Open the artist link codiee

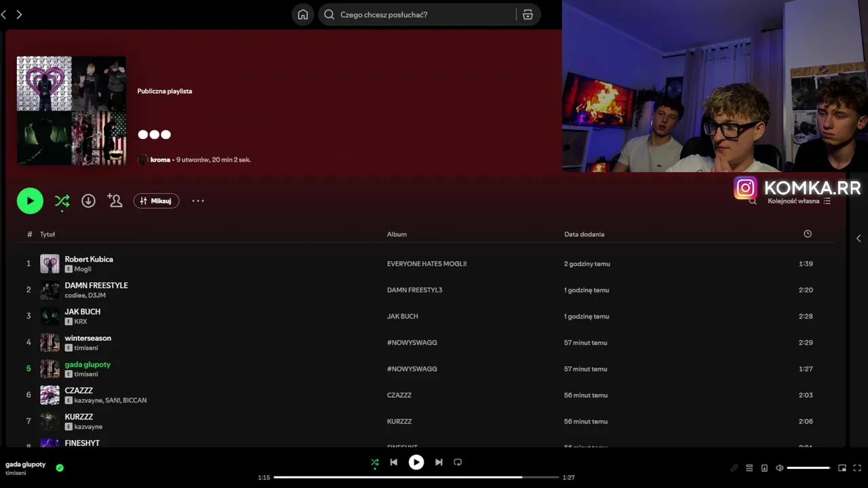pos(75,296)
